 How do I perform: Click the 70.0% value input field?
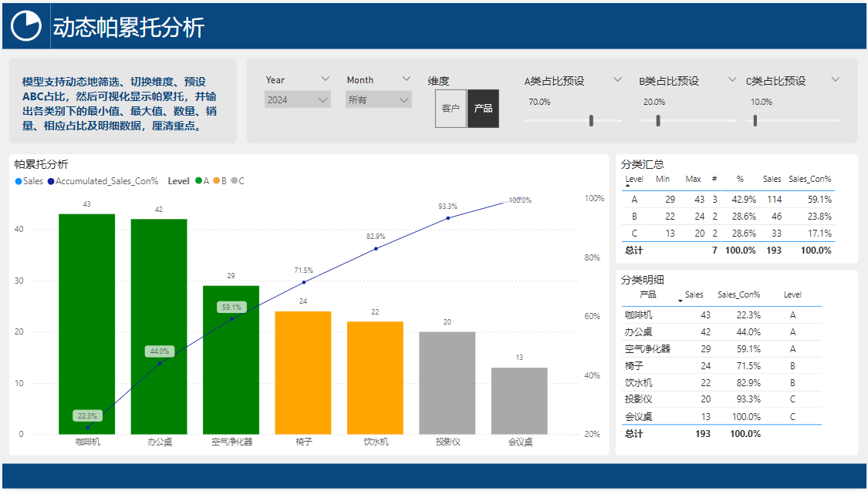tap(549, 102)
